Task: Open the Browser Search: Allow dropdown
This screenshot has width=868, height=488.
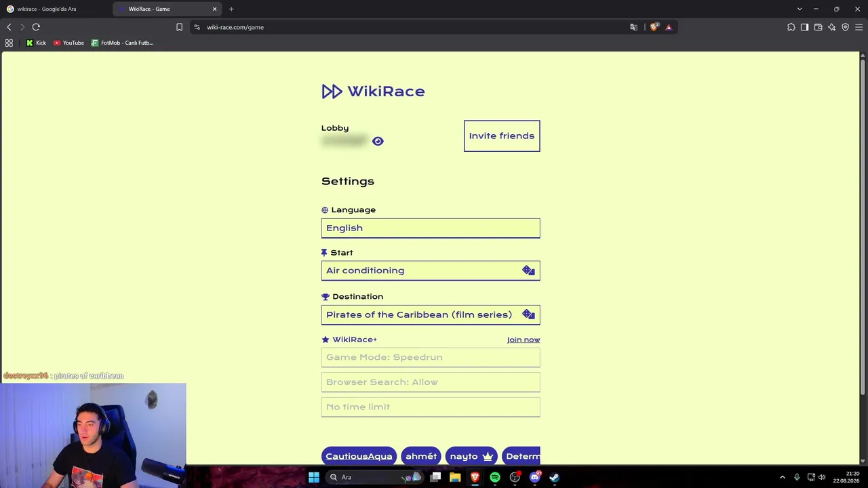Action: (x=431, y=382)
